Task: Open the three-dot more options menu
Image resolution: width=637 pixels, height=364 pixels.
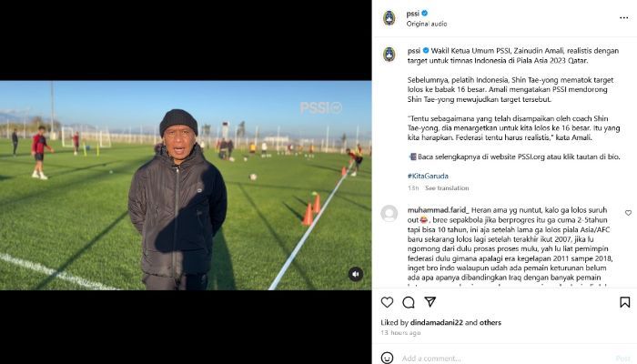Action: 624,18
